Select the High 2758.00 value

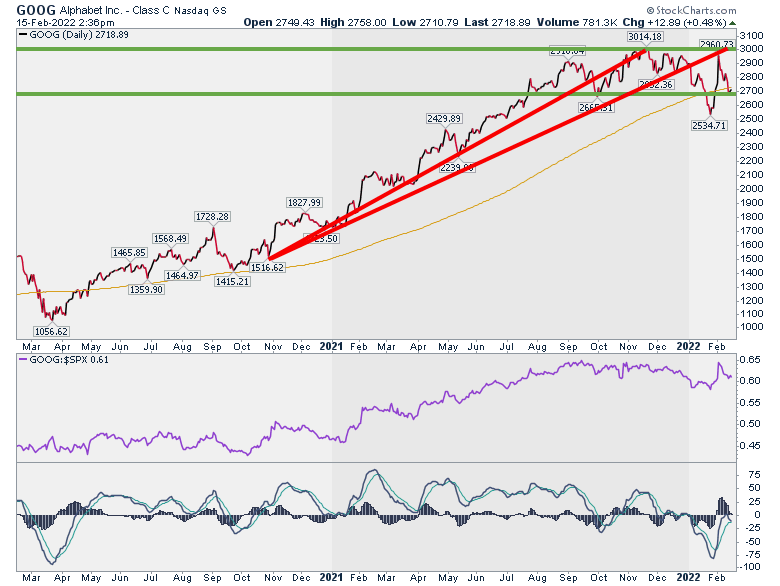click(x=353, y=22)
